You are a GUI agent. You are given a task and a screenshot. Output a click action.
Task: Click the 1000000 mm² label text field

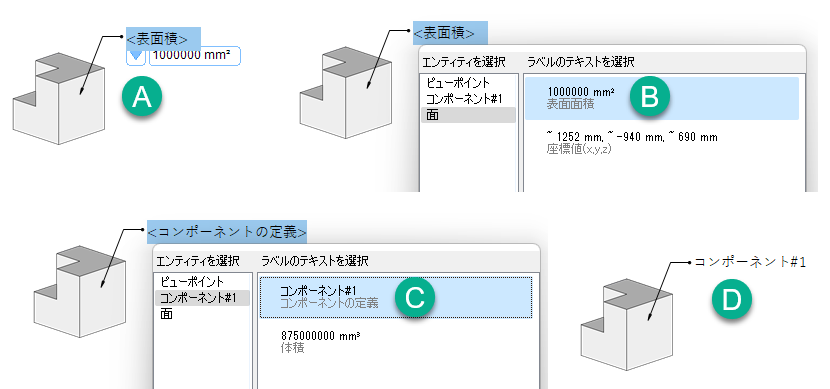pos(195,56)
